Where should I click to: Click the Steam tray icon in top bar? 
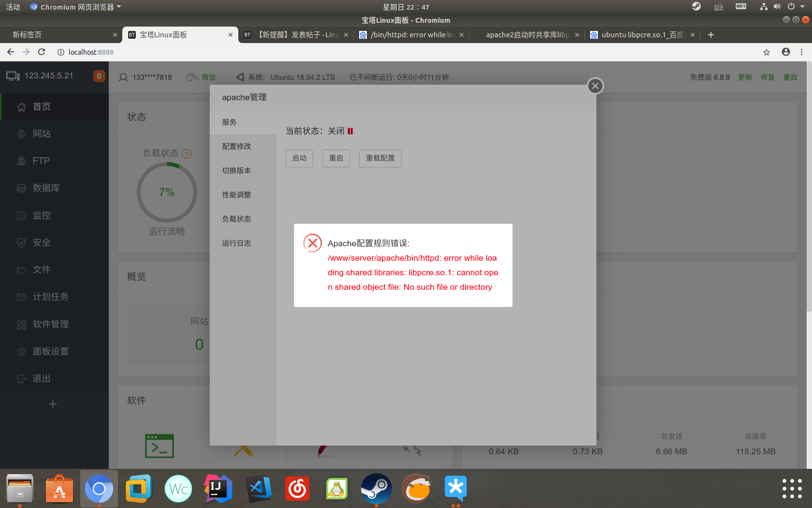696,6
